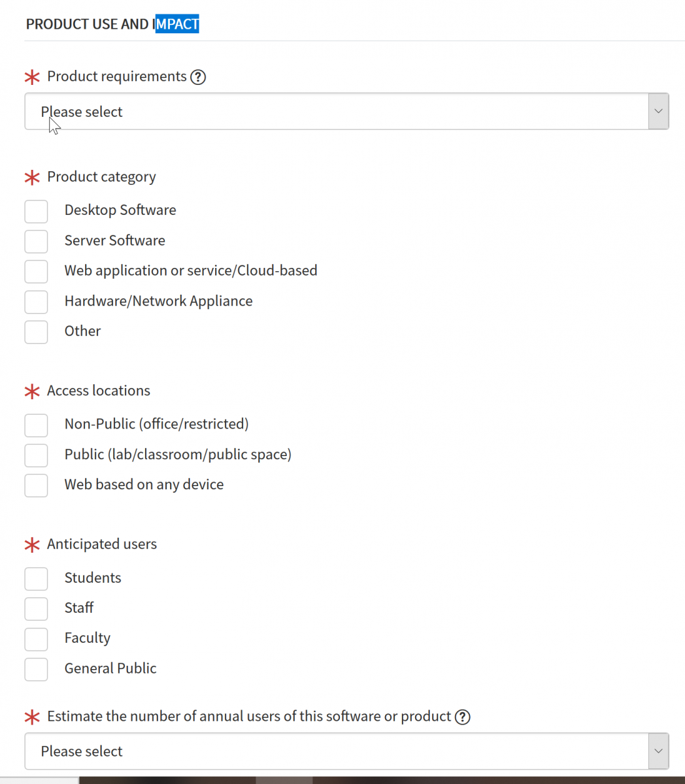Click the Product category label text
The image size is (685, 784).
coord(101,177)
